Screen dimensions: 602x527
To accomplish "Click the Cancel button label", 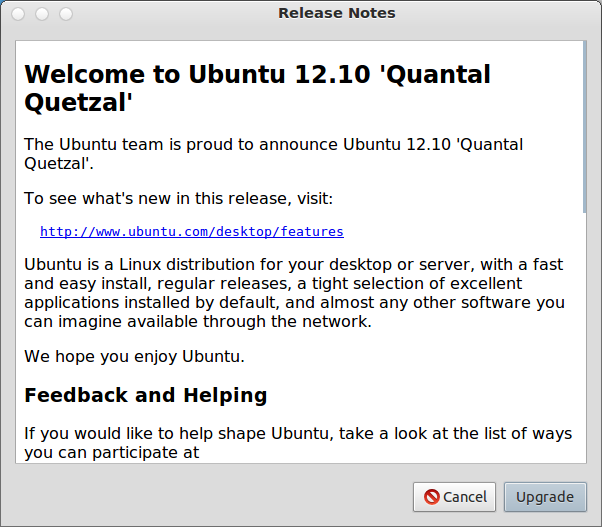I will [x=465, y=497].
